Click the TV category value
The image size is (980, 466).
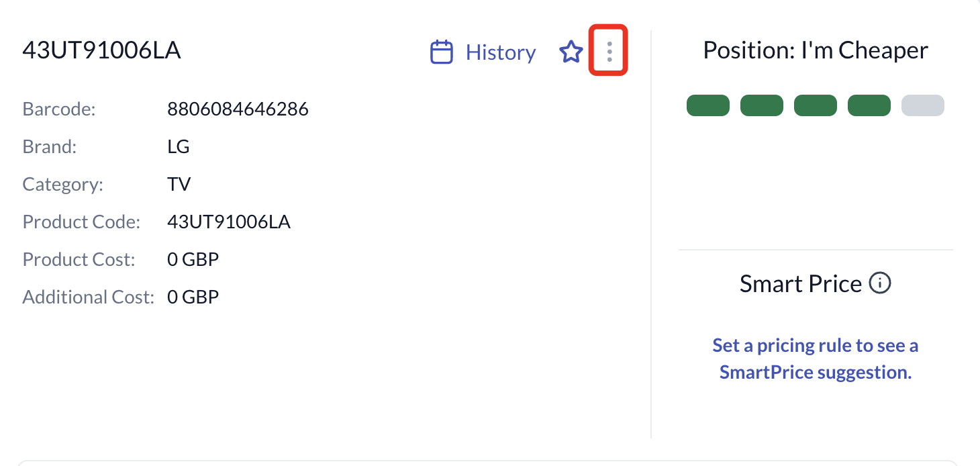coord(179,184)
